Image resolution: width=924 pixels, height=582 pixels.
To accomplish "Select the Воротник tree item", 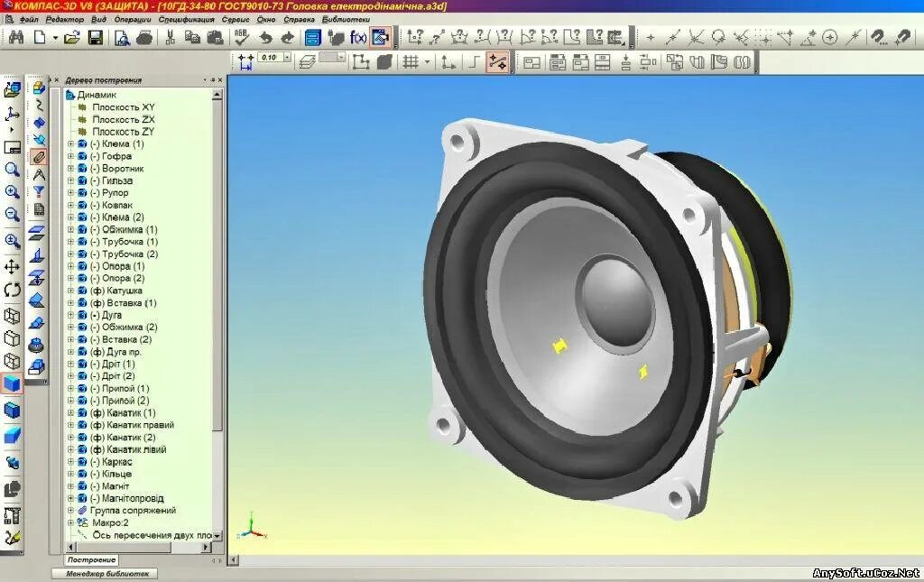I will pyautogui.click(x=116, y=169).
